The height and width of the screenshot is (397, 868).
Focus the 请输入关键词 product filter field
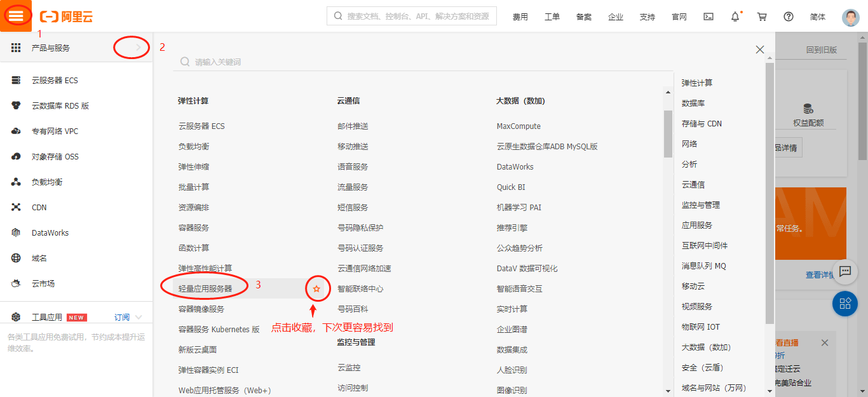(x=423, y=62)
